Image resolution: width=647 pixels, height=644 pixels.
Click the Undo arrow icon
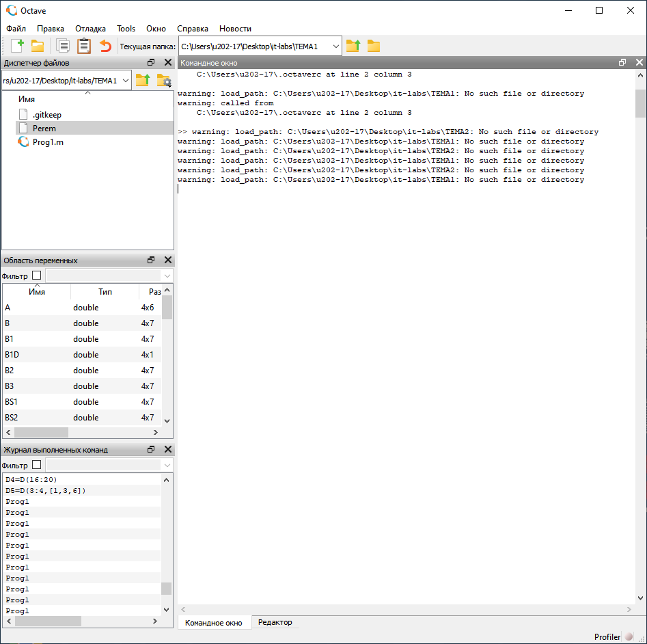click(105, 46)
